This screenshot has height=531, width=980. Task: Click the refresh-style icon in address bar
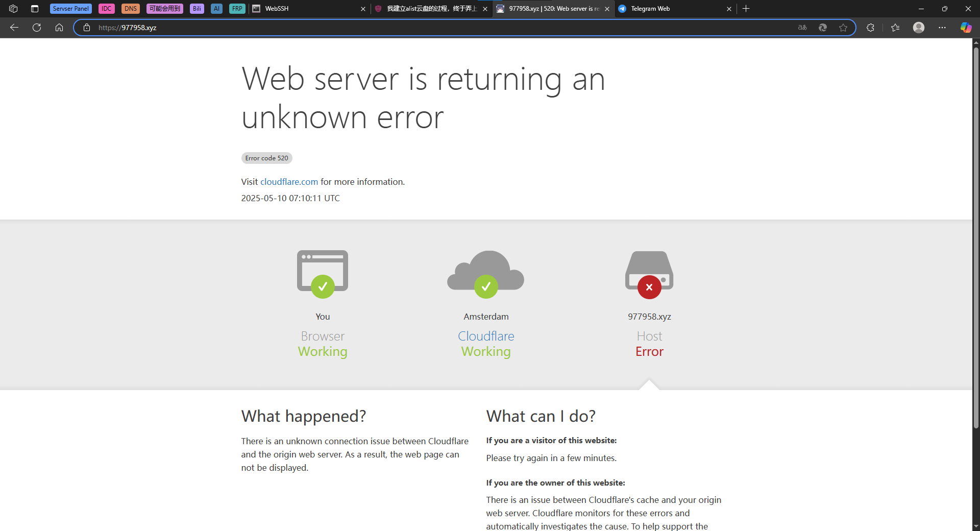823,28
